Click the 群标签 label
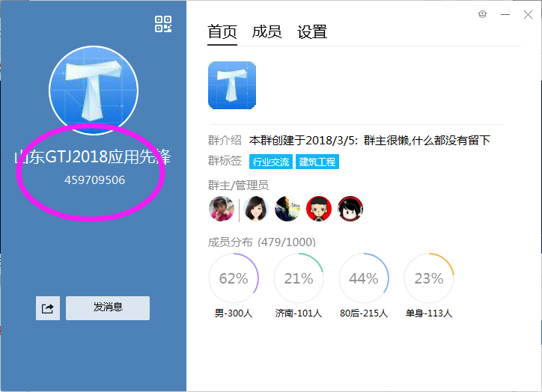542x392 pixels. (225, 161)
